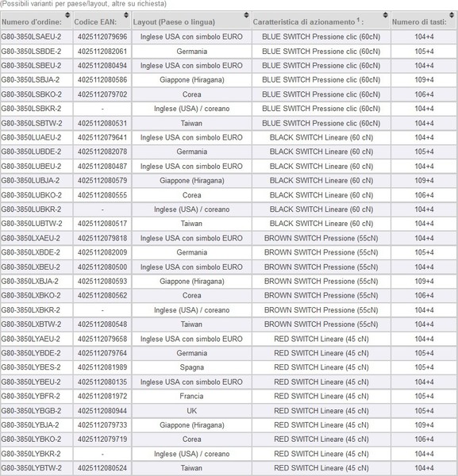Image resolution: width=458 pixels, height=476 pixels.
Task: Click EAN code 4025112080531
Action: (102, 123)
